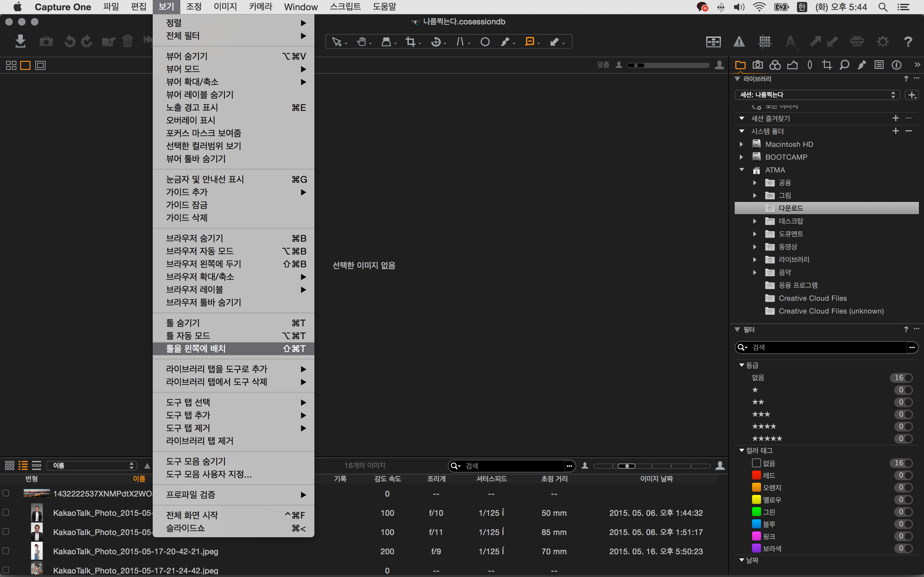Click the print icon in toolbar
The height and width of the screenshot is (577, 924).
[856, 42]
